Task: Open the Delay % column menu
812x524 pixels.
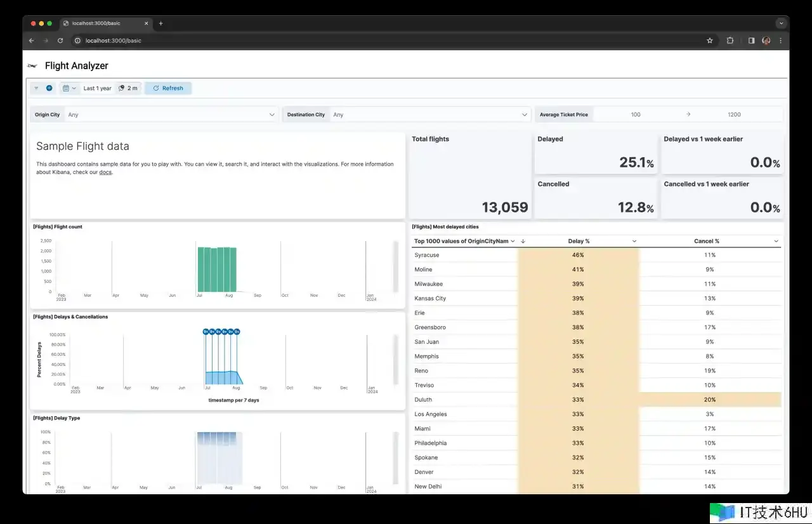Action: pyautogui.click(x=634, y=241)
